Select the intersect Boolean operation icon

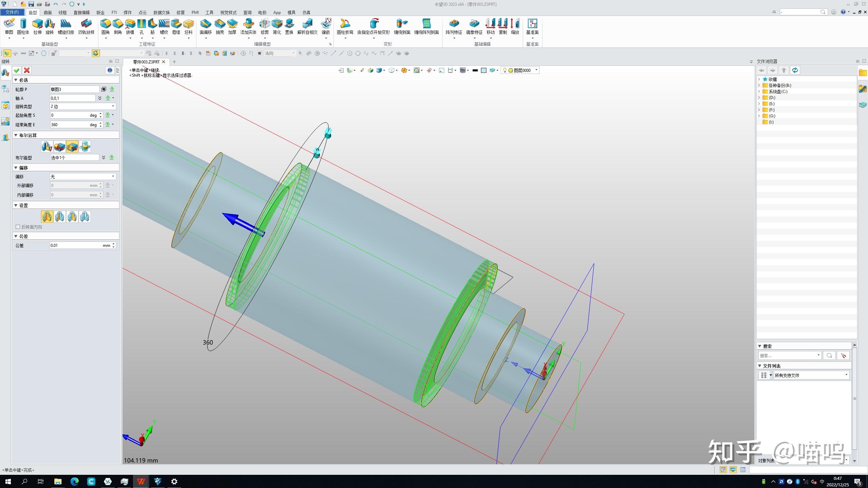point(84,147)
